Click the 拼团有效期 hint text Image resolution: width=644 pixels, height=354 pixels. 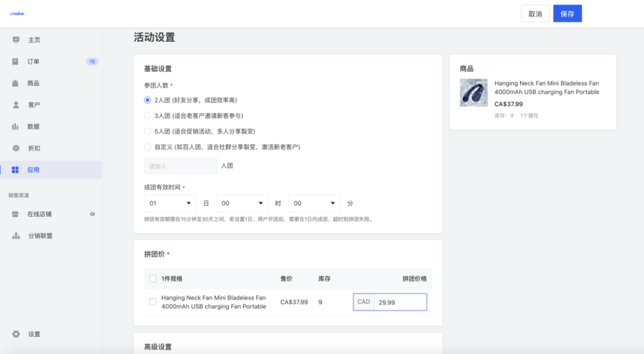[259, 219]
